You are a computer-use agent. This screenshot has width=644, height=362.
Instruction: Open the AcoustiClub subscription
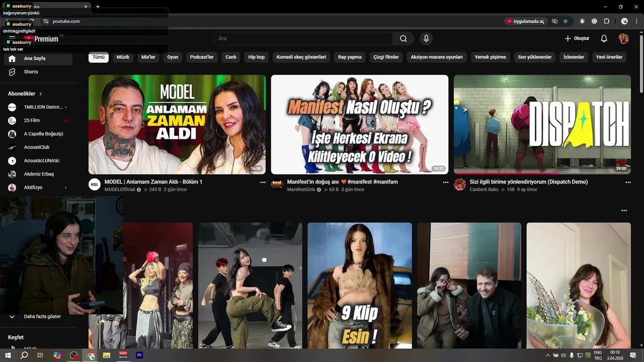pos(38,147)
